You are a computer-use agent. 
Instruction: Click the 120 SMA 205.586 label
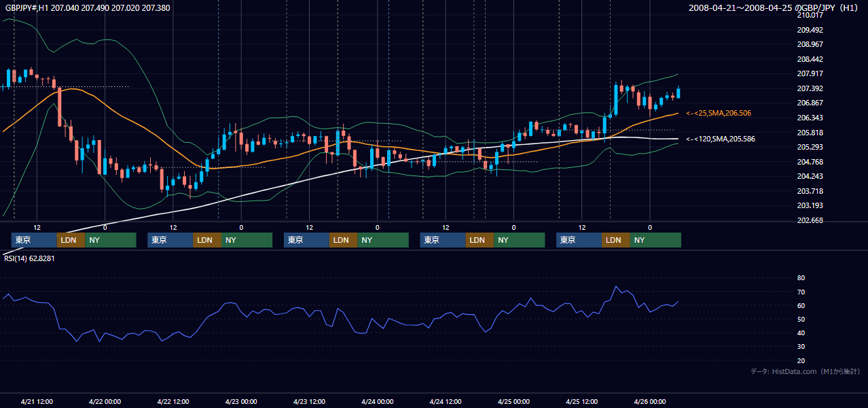[x=721, y=139]
